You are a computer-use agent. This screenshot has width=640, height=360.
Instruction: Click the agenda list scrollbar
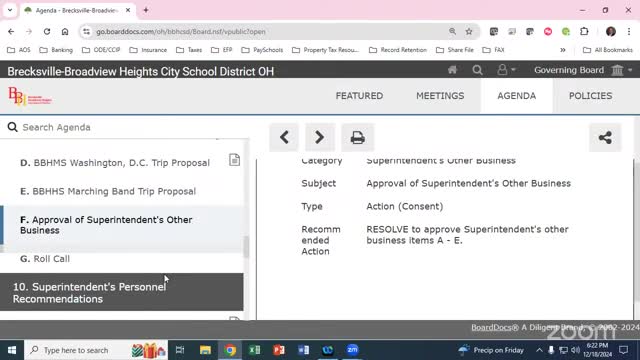(x=246, y=247)
